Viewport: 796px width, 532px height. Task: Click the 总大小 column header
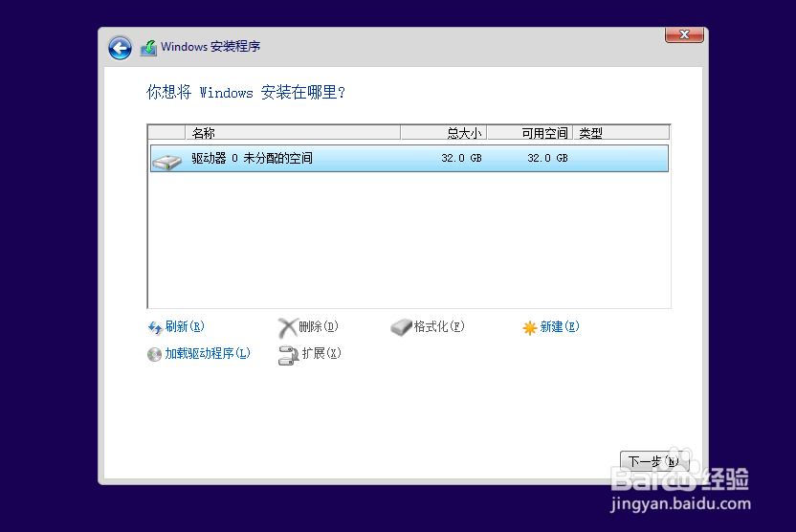pos(444,133)
